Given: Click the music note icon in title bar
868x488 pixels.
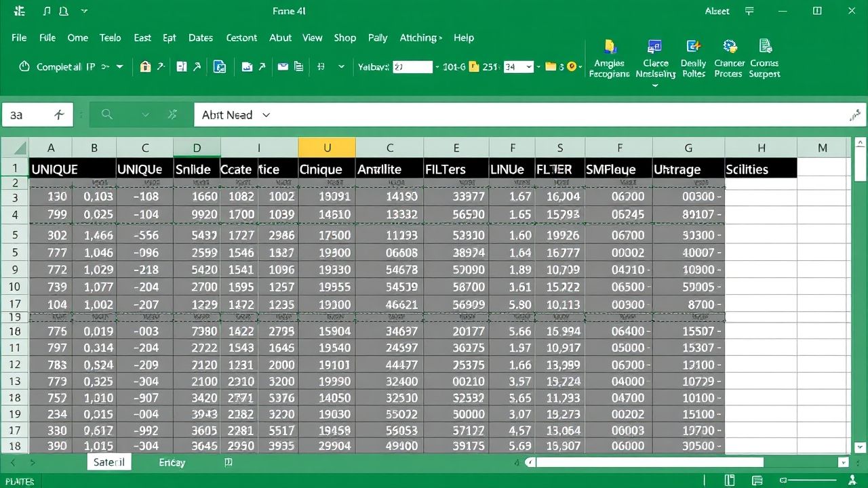Looking at the screenshot, I should click(x=46, y=11).
